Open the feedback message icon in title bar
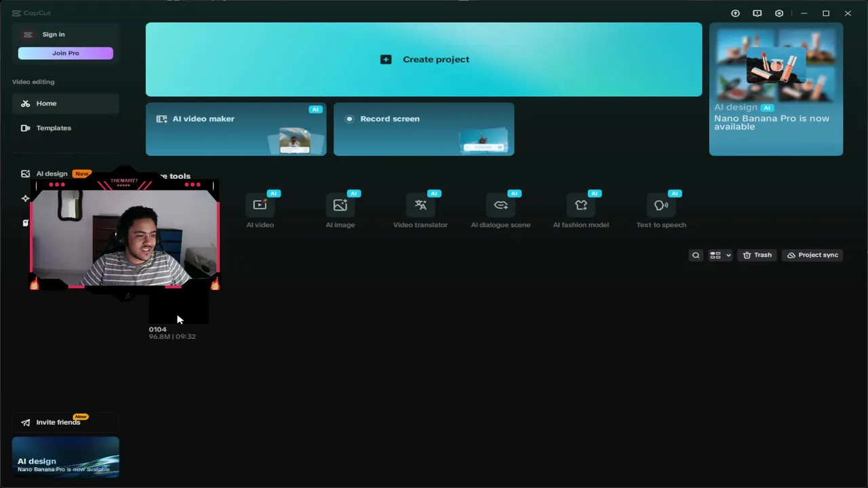The width and height of the screenshot is (868, 488). pos(757,14)
